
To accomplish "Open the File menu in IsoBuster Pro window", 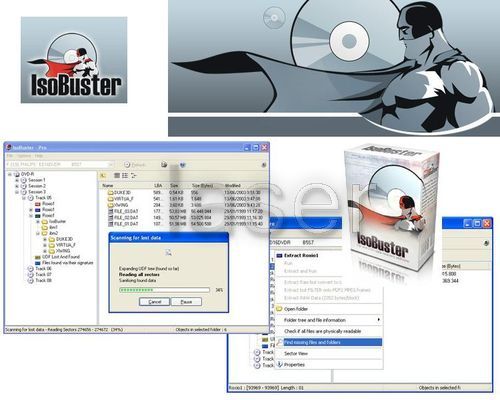I will click(x=10, y=156).
